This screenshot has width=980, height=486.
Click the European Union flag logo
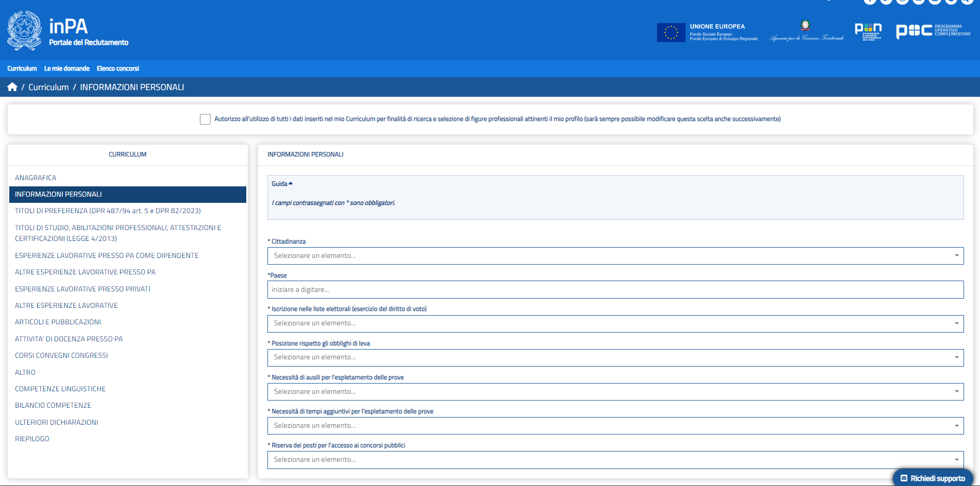pos(671,32)
